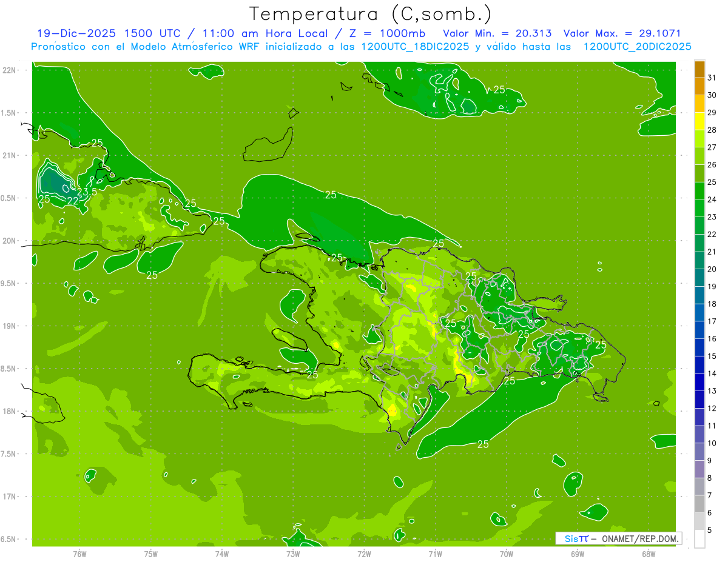This screenshot has height=562, width=728.
Task: Click the teal swatch between 19 and 20
Action: 699,278
